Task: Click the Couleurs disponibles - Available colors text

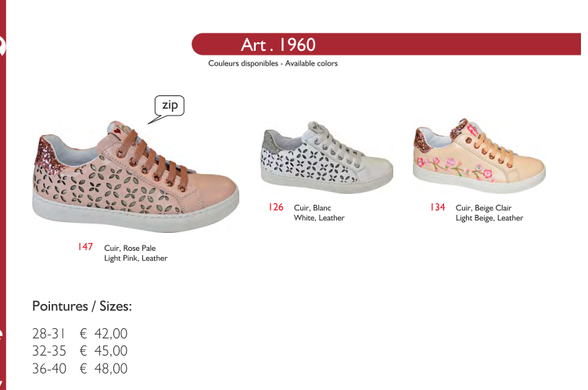Action: [273, 63]
